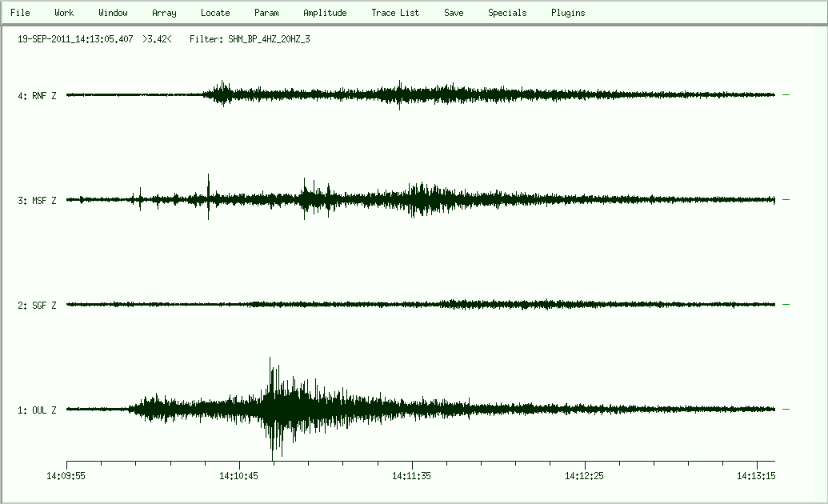
Task: Select trace label 1: OUL Z
Action: click(37, 410)
